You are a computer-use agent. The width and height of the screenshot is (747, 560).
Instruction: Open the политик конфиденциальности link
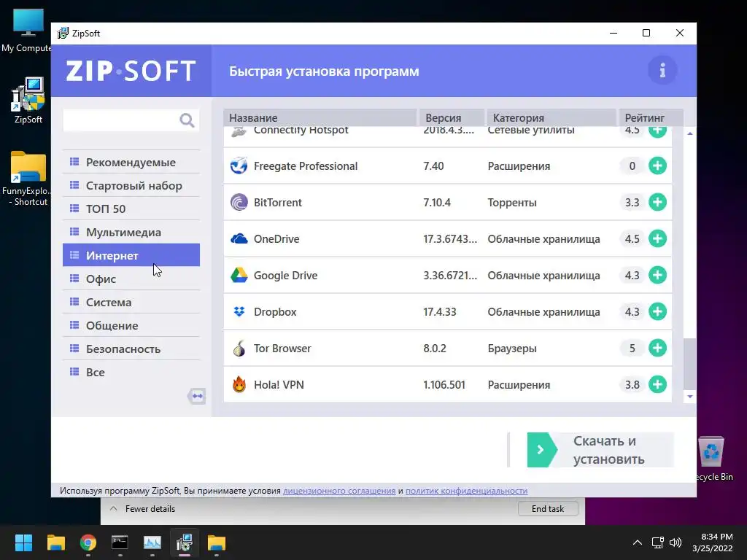pos(466,491)
